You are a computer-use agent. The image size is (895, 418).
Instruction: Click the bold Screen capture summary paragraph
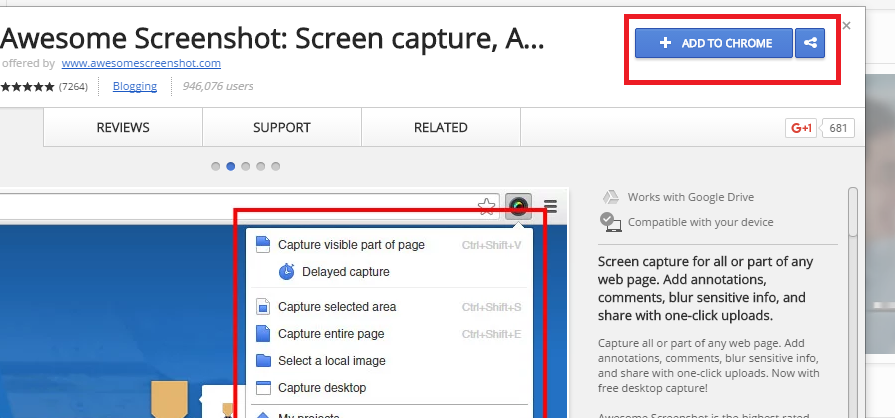[705, 289]
